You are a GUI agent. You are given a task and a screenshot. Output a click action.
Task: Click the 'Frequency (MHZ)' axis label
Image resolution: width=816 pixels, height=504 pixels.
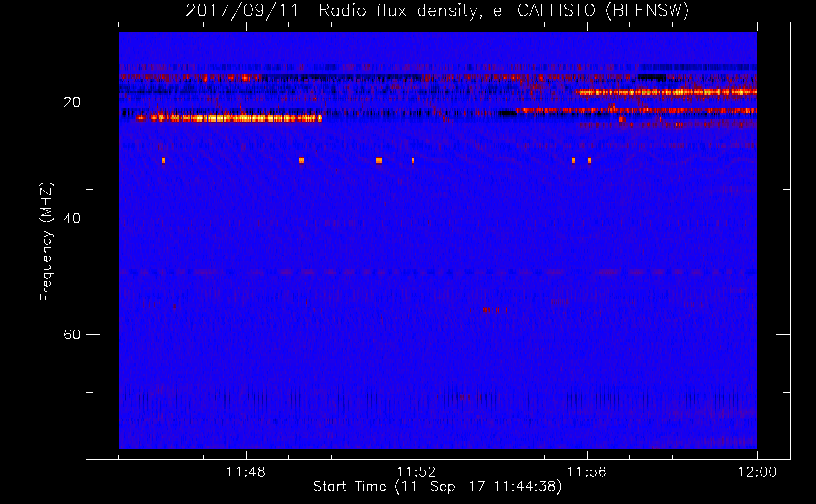pyautogui.click(x=46, y=242)
